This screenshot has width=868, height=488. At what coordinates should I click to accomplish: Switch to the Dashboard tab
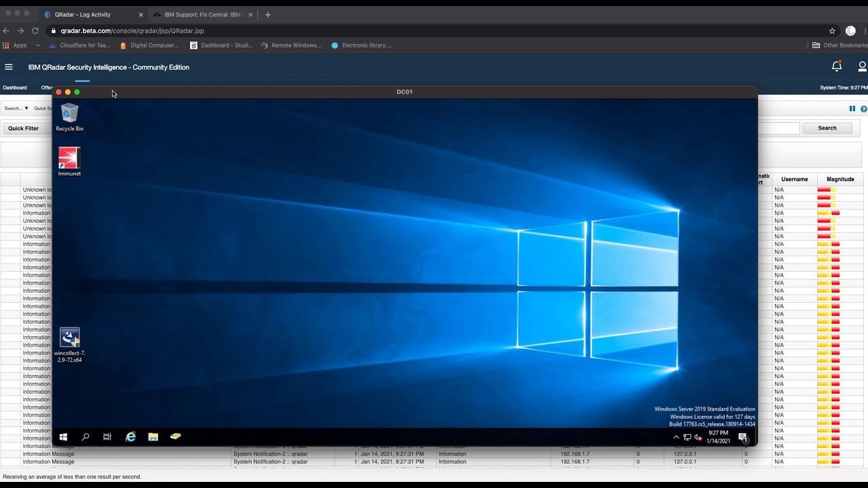15,87
